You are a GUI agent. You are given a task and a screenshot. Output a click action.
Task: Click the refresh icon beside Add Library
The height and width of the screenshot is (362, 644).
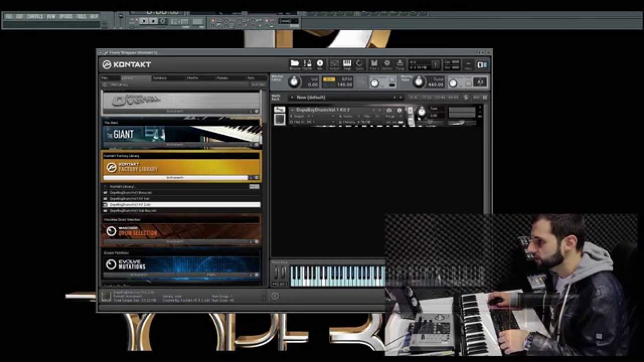pyautogui.click(x=105, y=84)
